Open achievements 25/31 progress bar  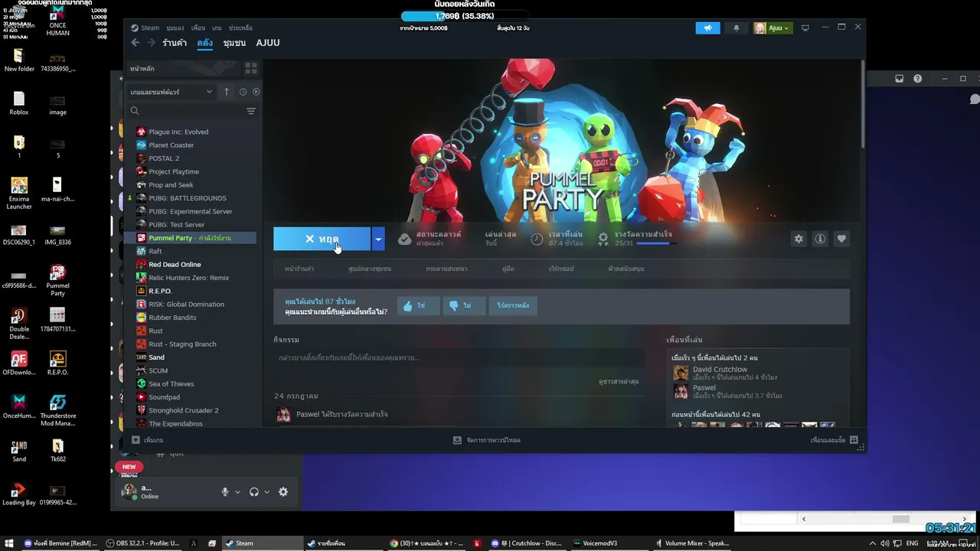(656, 244)
